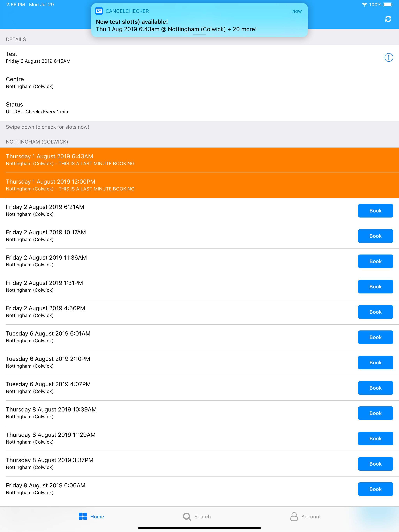Book Tuesday 6 August 2:10PM slot
Image resolution: width=399 pixels, height=532 pixels.
(375, 362)
